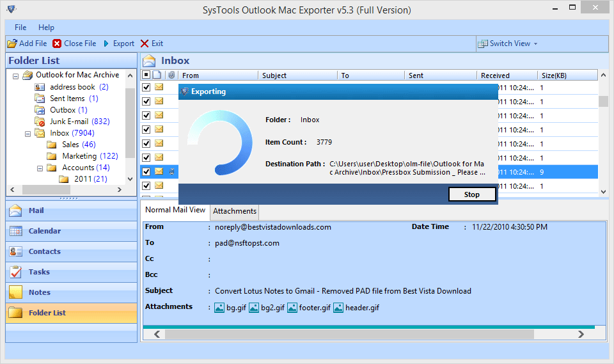
Task: Collapse the Outlook for Mac Archive node
Action: coord(15,76)
